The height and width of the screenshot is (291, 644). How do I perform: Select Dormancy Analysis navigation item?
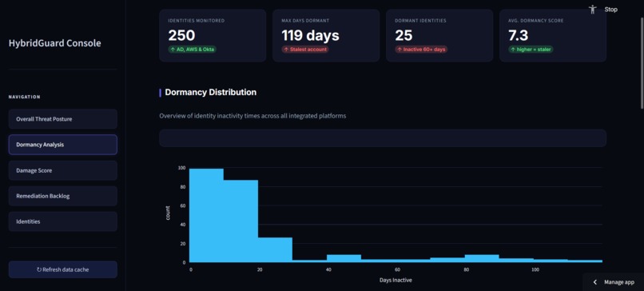point(63,145)
